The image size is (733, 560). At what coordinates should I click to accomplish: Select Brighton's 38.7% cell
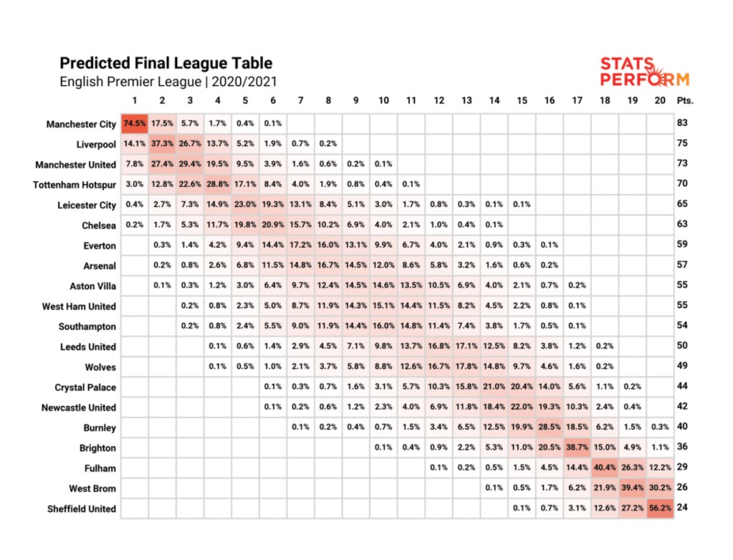pyautogui.click(x=577, y=448)
